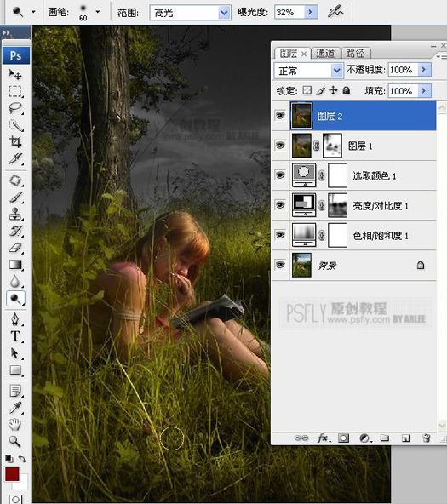
Task: Select the Lasso tool
Action: [15, 108]
